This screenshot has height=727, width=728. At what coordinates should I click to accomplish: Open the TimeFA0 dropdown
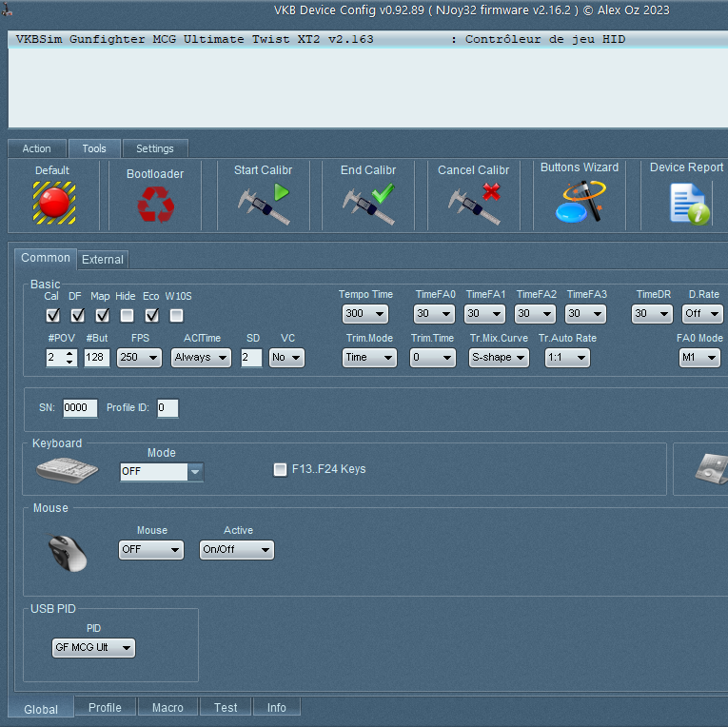coord(434,314)
